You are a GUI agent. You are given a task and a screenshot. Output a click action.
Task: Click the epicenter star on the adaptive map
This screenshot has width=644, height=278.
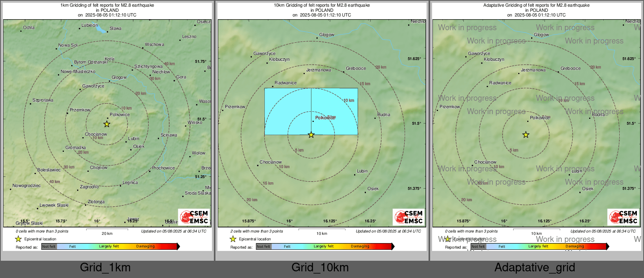click(526, 134)
